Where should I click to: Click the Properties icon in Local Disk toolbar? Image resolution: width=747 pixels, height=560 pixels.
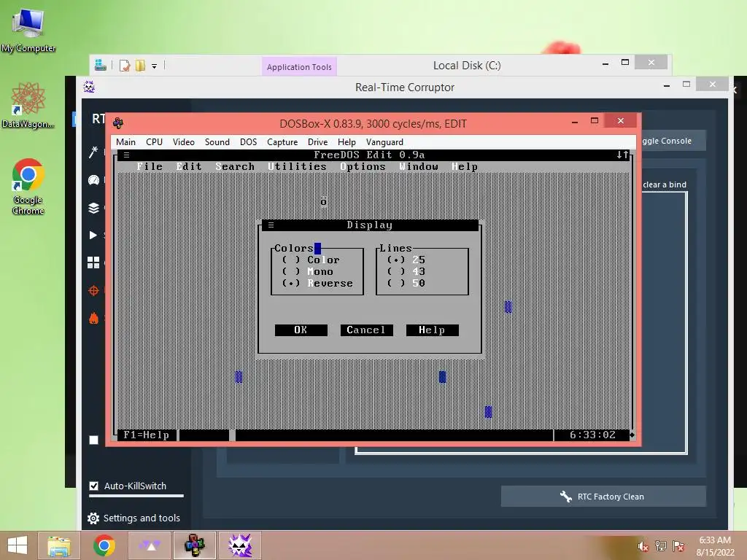pos(124,65)
